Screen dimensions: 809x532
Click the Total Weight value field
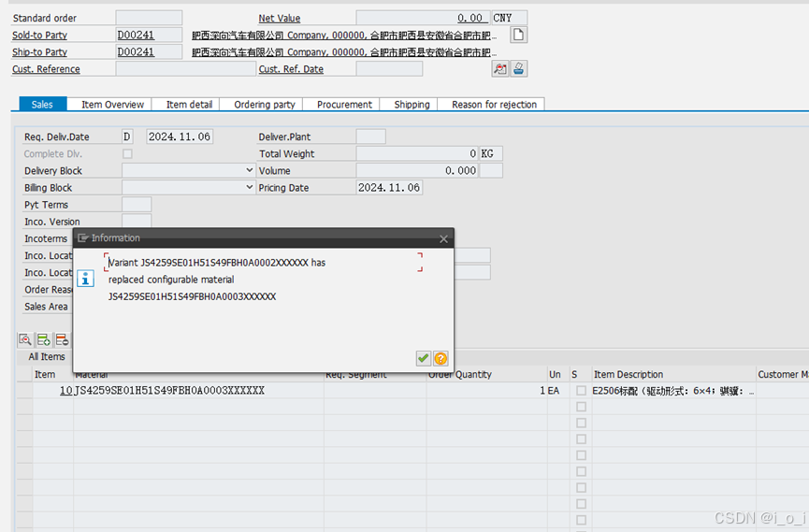coord(417,153)
